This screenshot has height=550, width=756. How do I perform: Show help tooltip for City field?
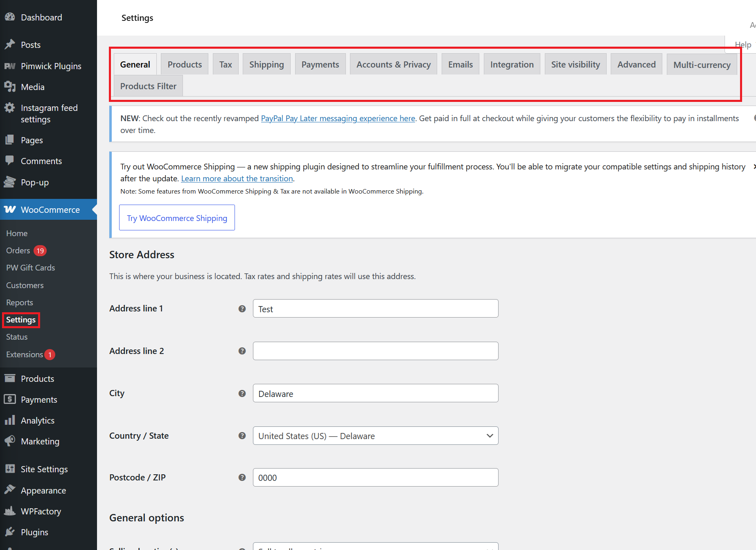click(x=242, y=393)
